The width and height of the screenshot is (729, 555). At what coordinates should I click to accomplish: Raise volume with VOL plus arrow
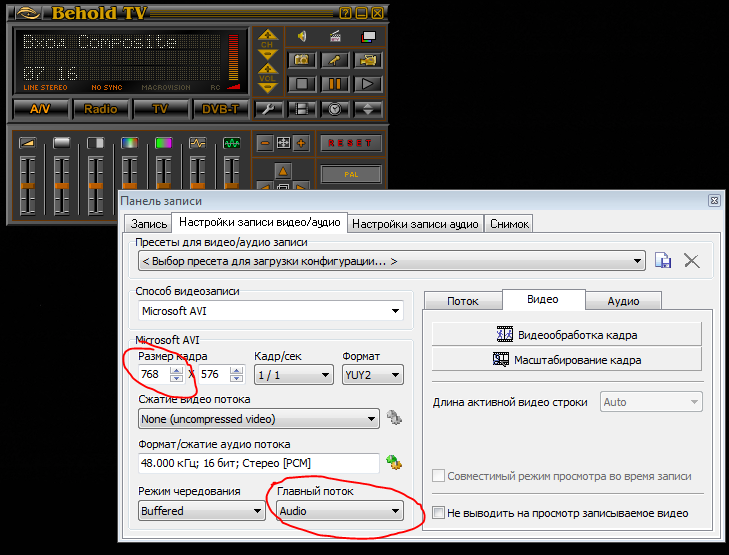click(268, 68)
